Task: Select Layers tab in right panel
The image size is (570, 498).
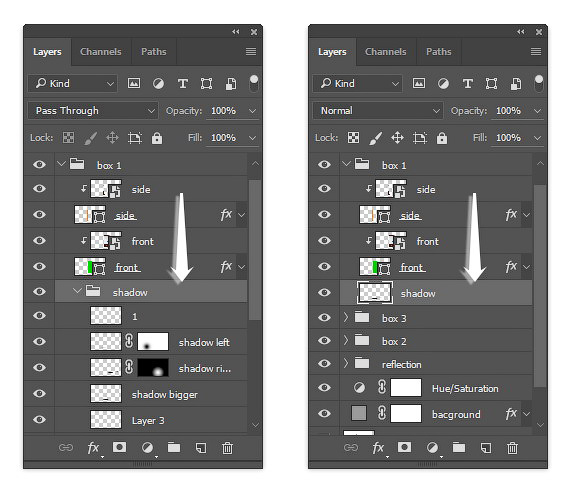Action: [332, 52]
